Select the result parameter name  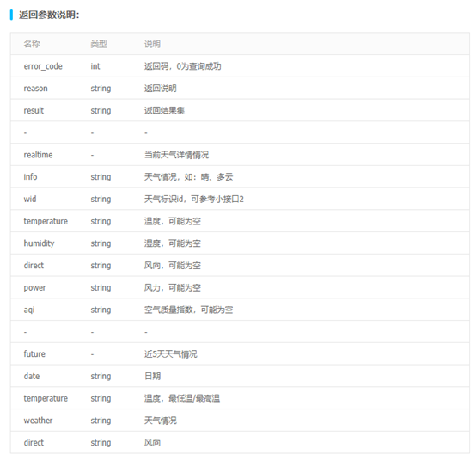click(x=34, y=110)
